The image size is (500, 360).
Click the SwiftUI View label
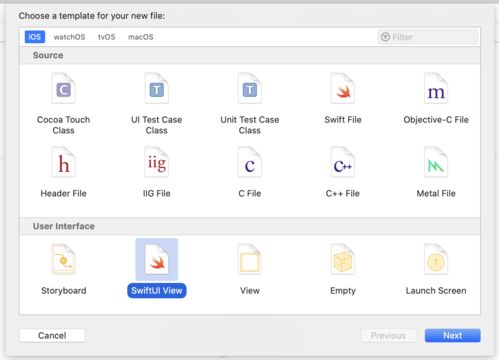(157, 291)
